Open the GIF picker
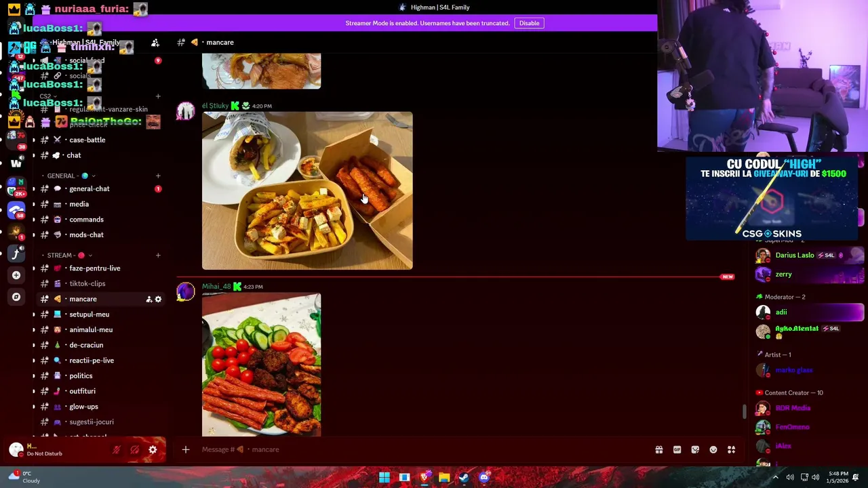The width and height of the screenshot is (868, 488). [677, 449]
